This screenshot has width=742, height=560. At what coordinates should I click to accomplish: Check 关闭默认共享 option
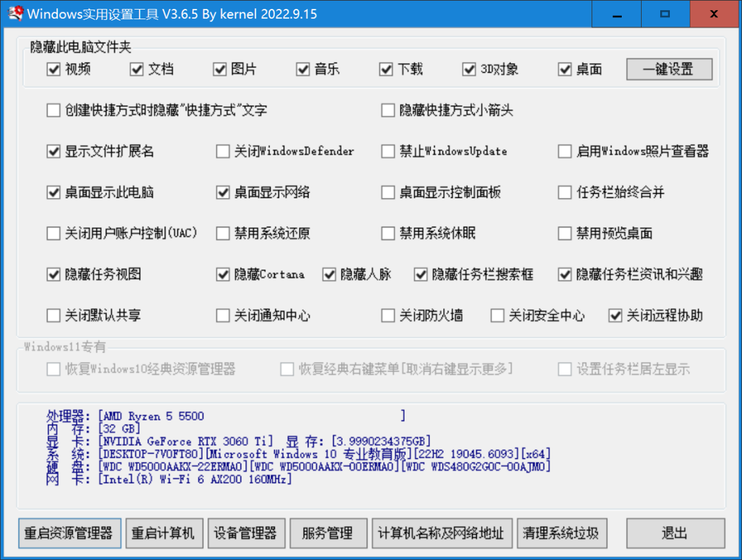54,315
